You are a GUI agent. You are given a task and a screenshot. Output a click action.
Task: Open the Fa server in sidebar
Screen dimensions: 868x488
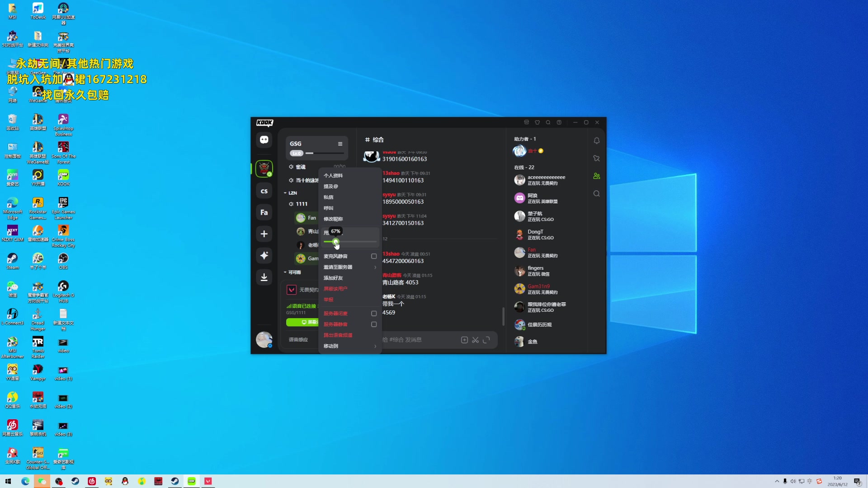[264, 212]
